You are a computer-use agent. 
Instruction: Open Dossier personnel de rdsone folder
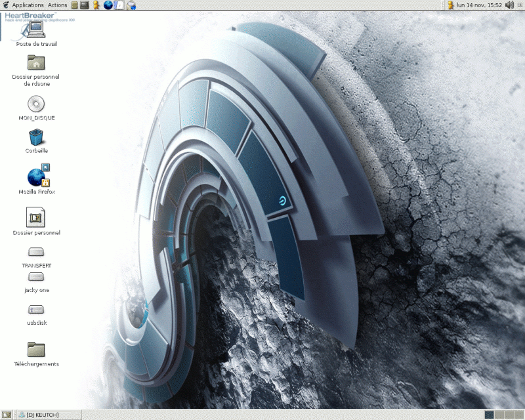[x=36, y=63]
